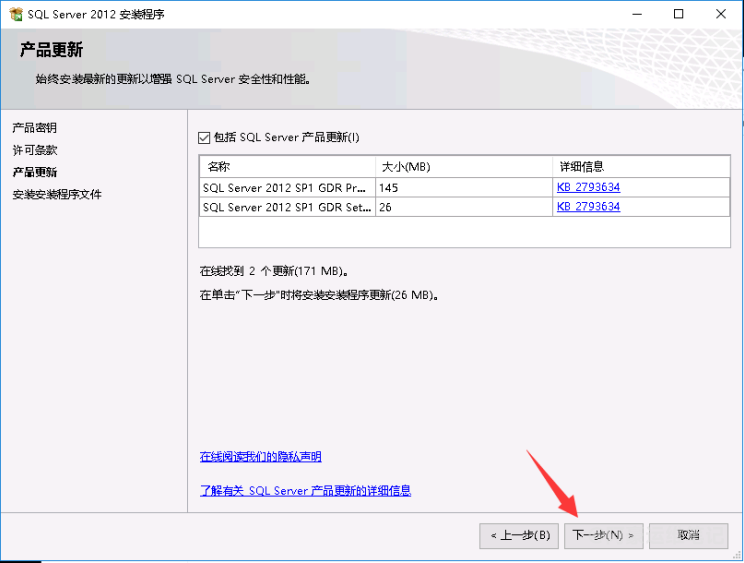Close the SQL Server 2012 setup window

(x=724, y=14)
